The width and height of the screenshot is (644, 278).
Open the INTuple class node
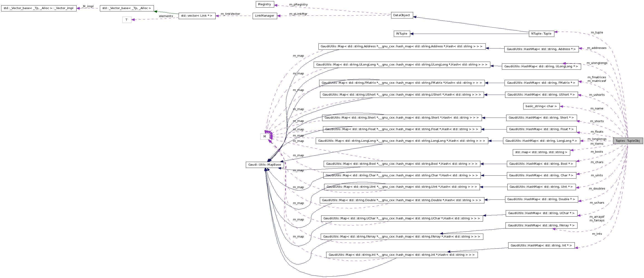[x=402, y=34]
